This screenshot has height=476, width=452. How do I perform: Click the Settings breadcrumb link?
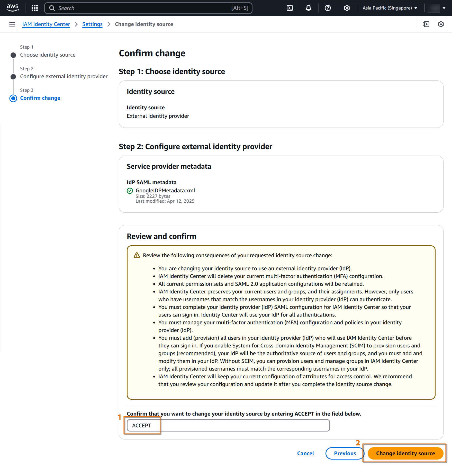(92, 24)
